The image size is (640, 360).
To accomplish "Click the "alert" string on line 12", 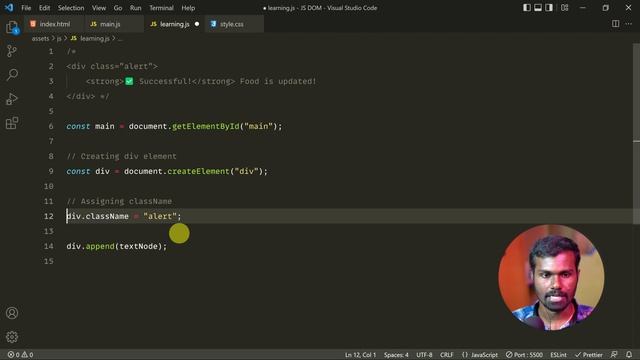I will tap(160, 216).
